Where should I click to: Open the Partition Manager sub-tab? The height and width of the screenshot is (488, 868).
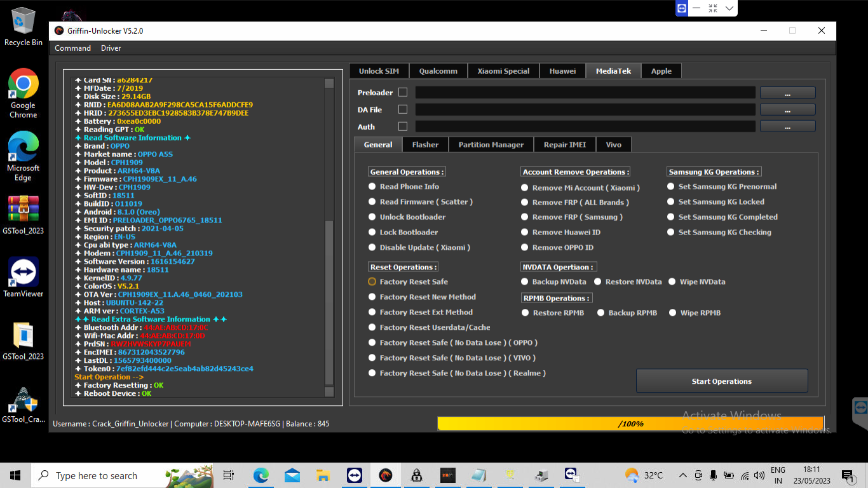coord(491,145)
